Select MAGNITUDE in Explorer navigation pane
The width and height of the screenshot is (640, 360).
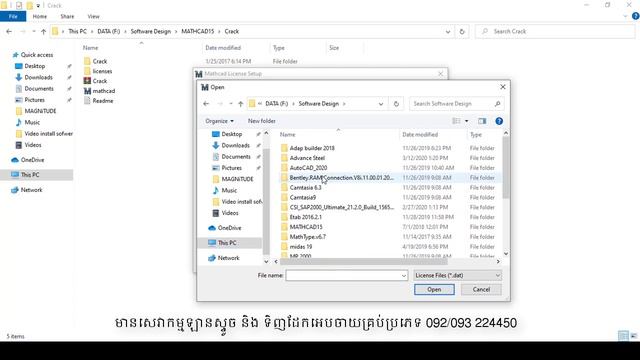click(x=40, y=111)
